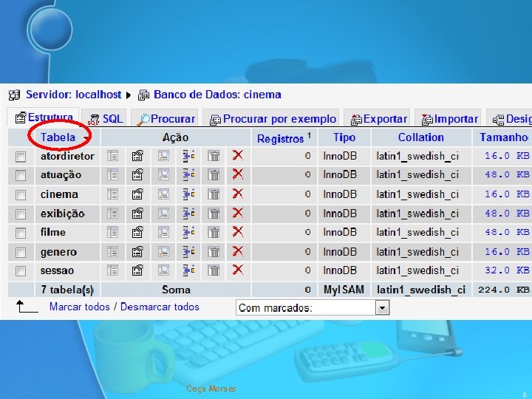Open Browse icon for atuação table
This screenshot has width=532, height=399.
click(x=112, y=175)
